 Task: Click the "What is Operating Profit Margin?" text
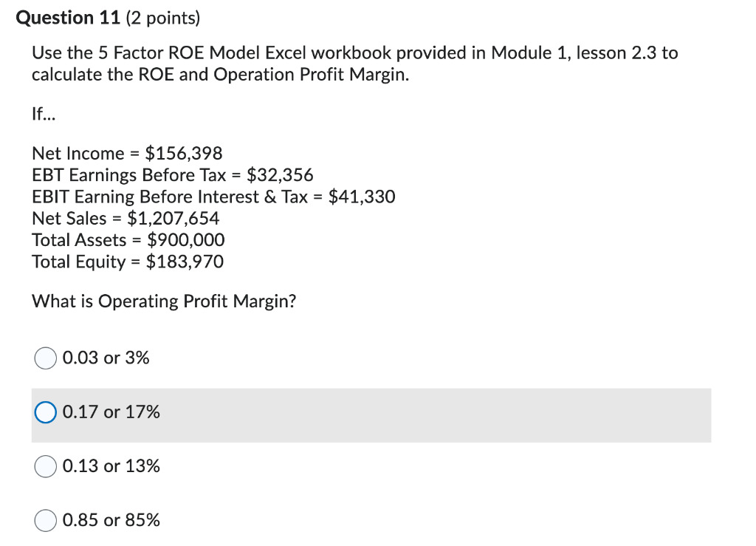[164, 301]
